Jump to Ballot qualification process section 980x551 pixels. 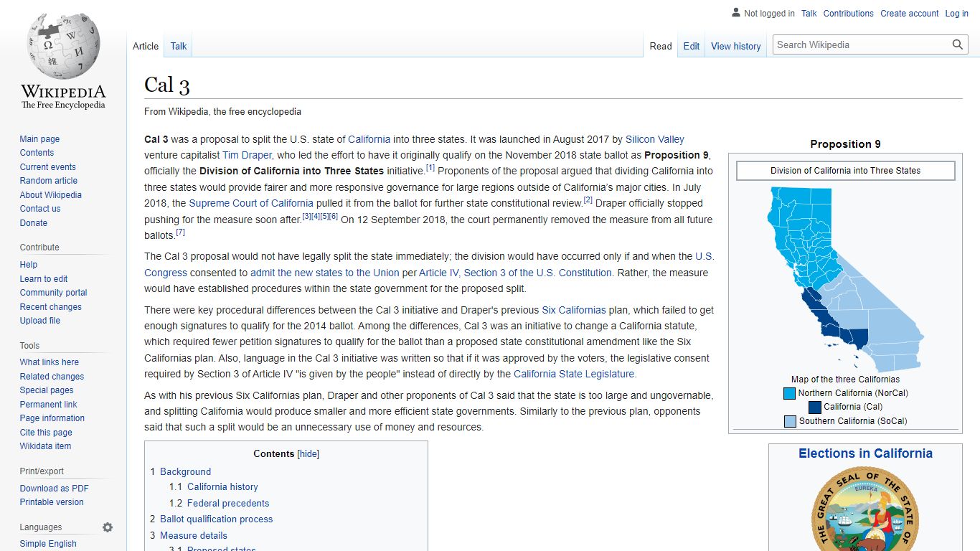212,519
